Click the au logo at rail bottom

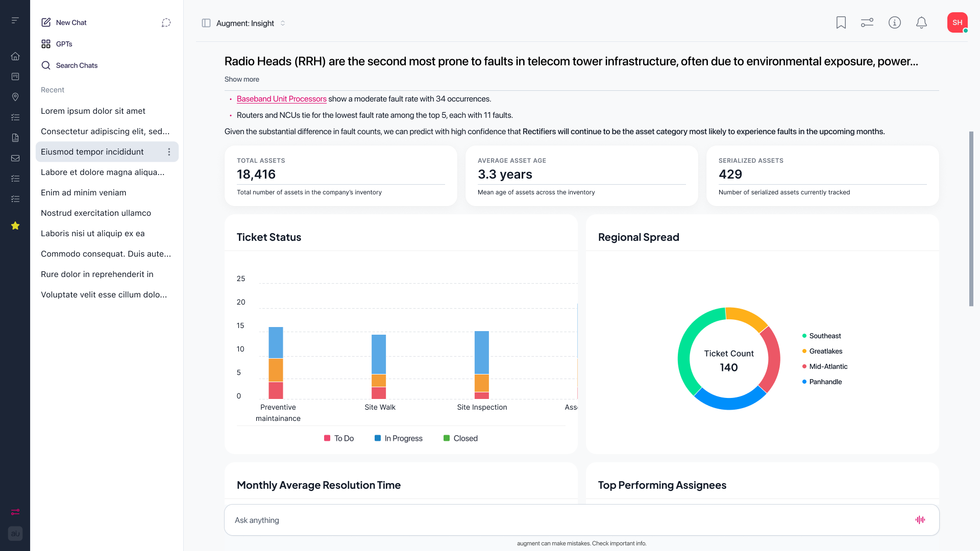(15, 534)
